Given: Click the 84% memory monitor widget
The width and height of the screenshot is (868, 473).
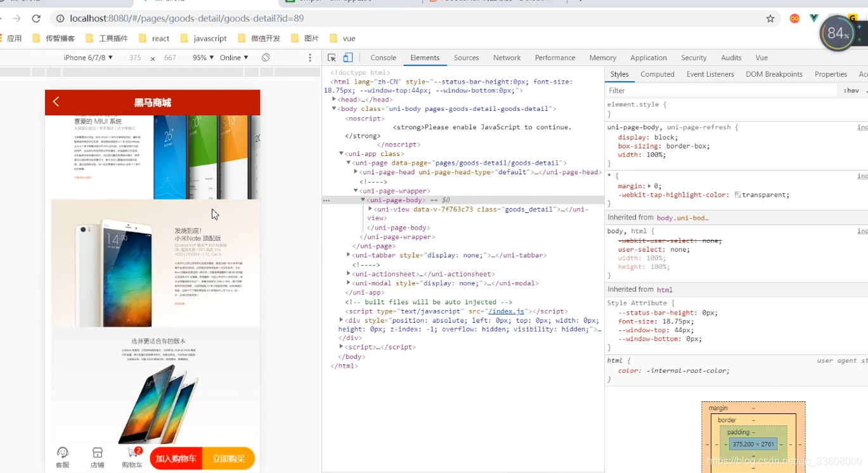Looking at the screenshot, I should [x=838, y=33].
